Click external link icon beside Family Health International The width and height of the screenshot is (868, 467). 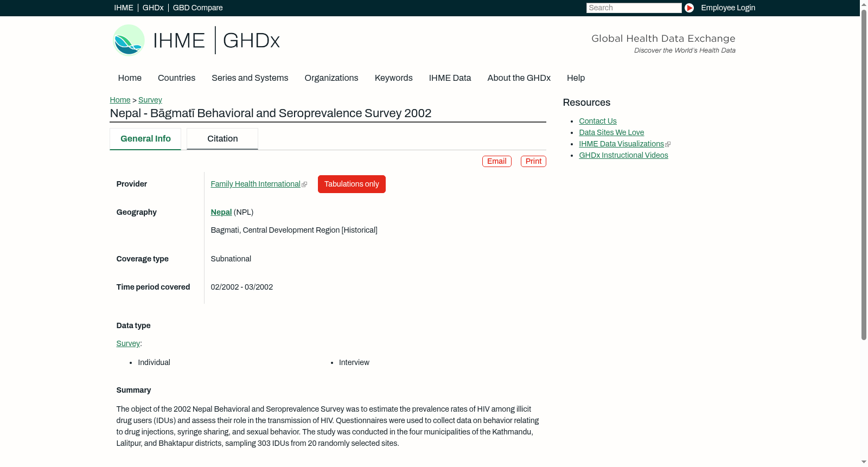304,184
